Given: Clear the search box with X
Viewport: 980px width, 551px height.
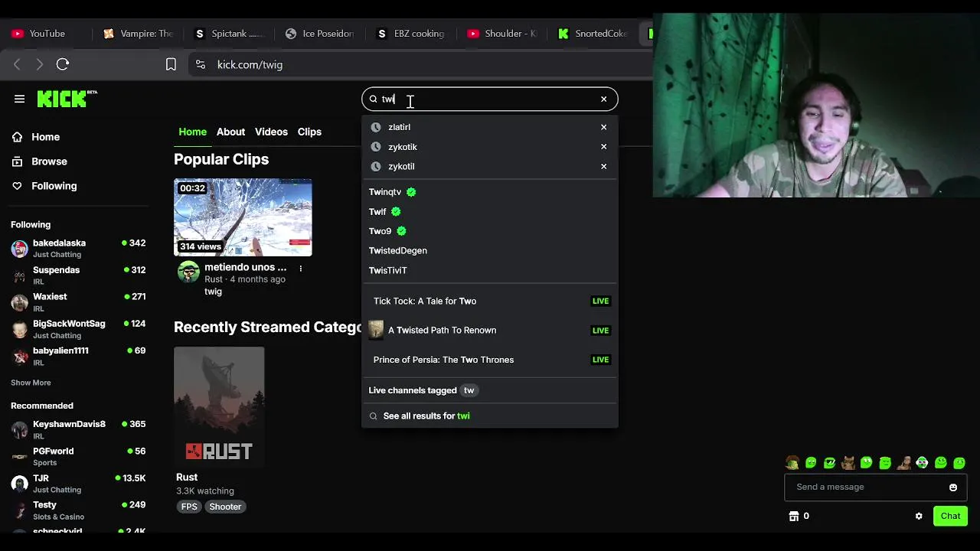Looking at the screenshot, I should 603,99.
